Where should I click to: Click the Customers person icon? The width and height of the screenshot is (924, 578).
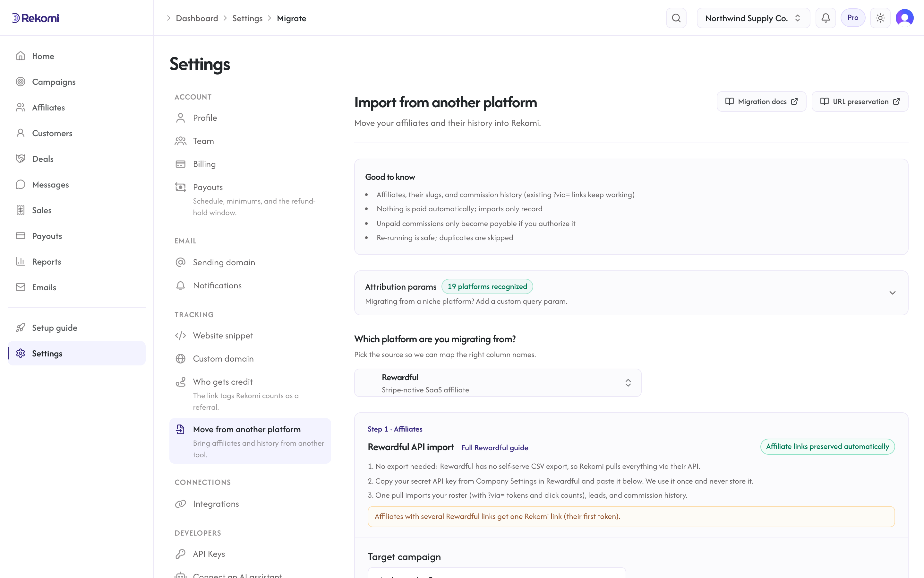click(x=21, y=133)
